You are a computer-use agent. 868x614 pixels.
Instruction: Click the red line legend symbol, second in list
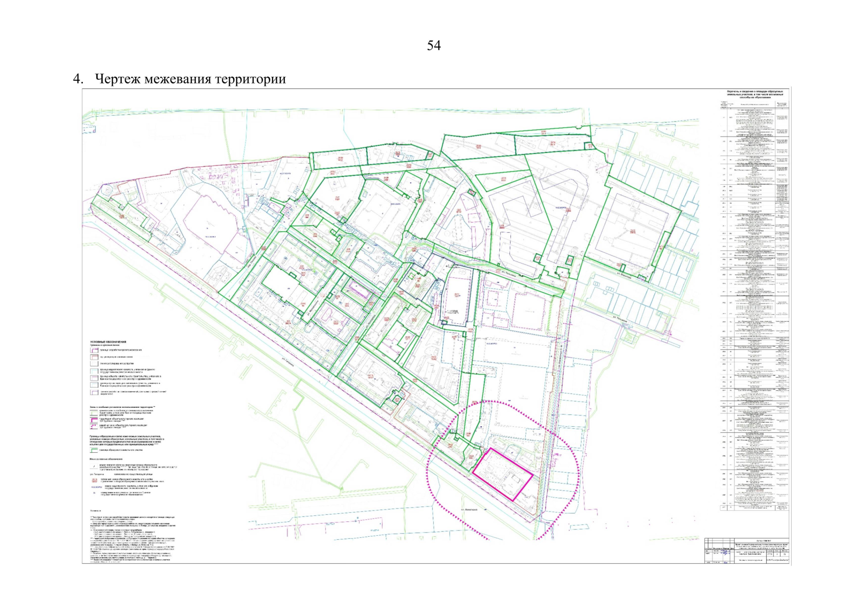(94, 357)
